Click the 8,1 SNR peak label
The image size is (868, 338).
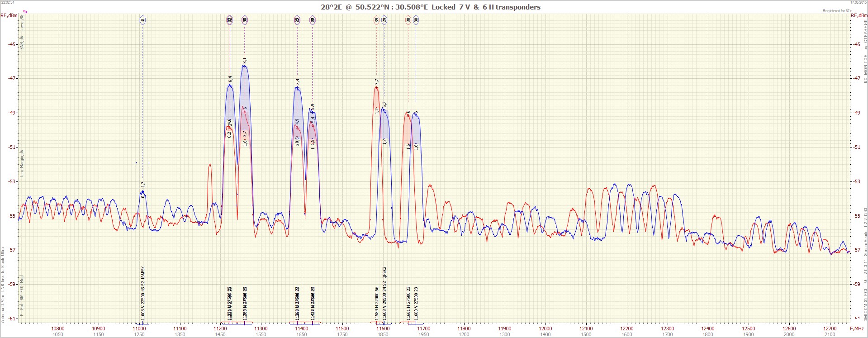245,60
